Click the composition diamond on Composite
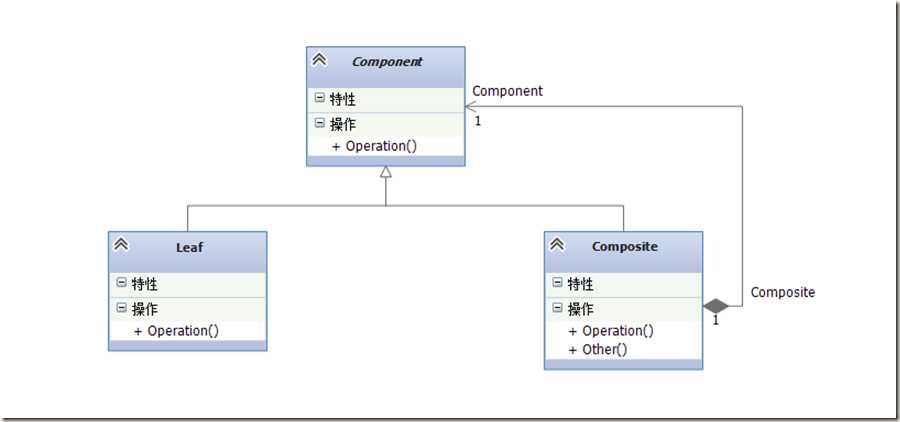Viewport: 900px width, 422px height. [716, 305]
